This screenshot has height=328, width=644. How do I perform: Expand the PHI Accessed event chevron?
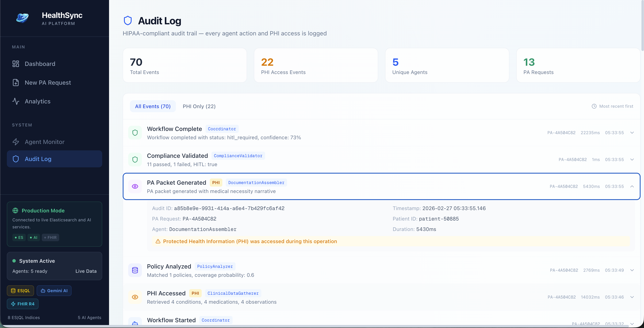click(632, 297)
